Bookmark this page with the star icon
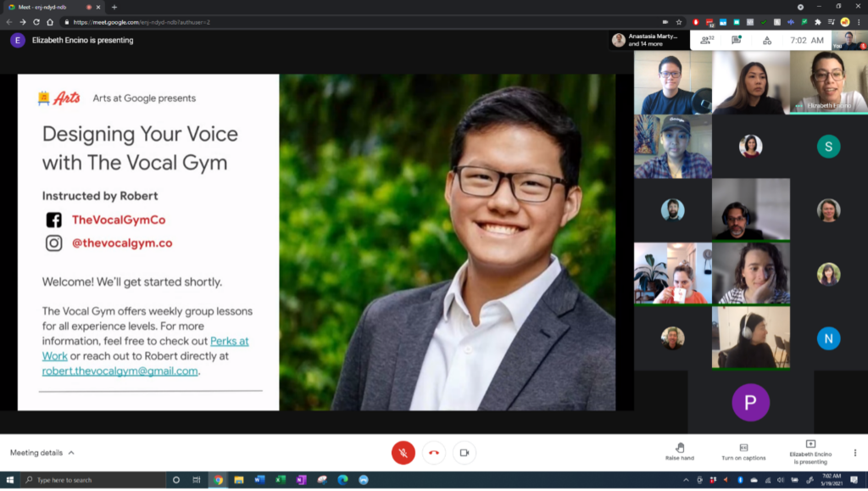This screenshot has width=868, height=491. 679,22
